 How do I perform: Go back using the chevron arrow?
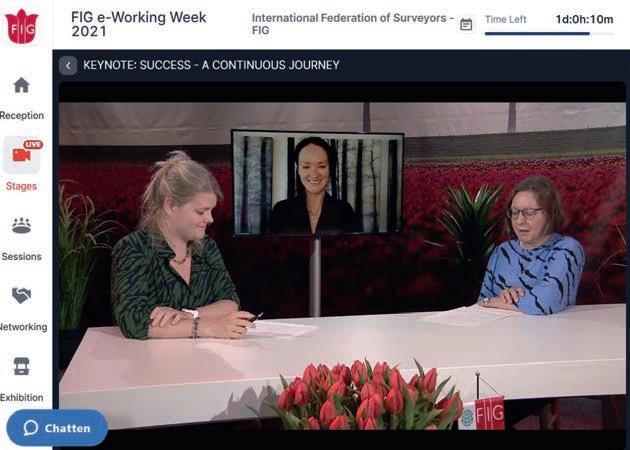(68, 65)
